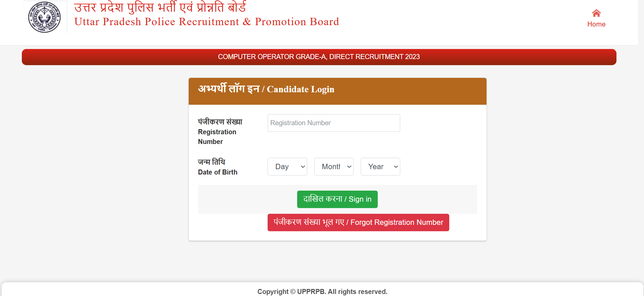Click the Forgot Registration Number button
This screenshot has height=296, width=644.
358,223
